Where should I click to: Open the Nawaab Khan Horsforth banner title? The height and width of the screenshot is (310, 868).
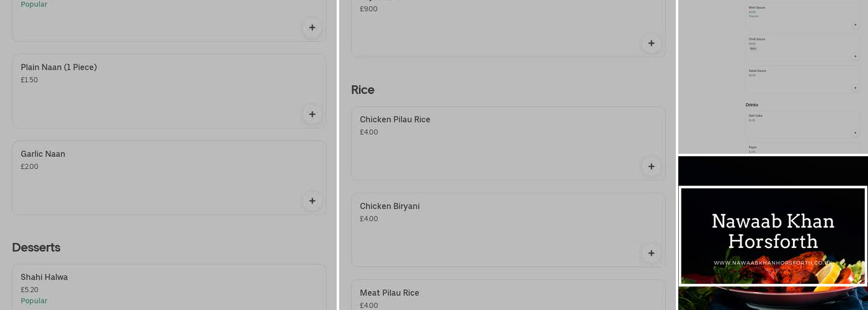773,231
